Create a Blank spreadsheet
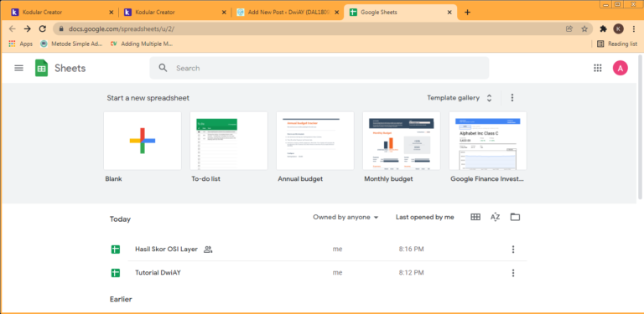Screen dimensions: 644x314 click(143, 141)
